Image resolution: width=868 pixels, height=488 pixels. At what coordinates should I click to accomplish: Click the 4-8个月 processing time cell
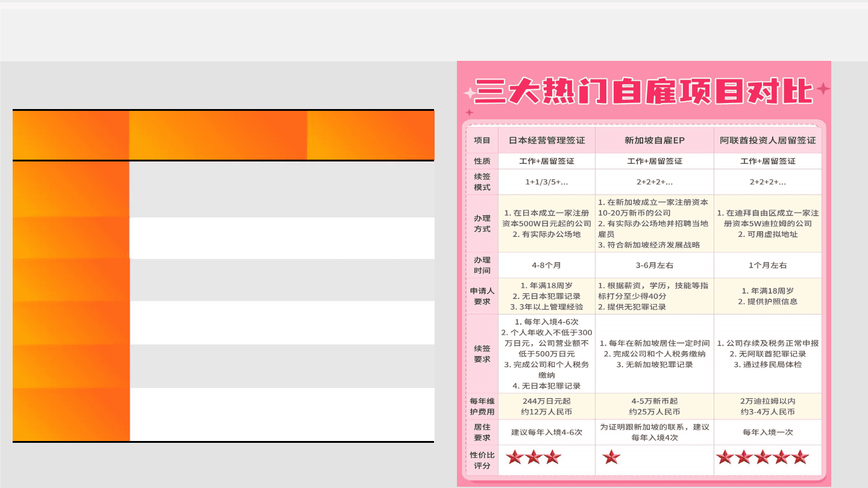[547, 265]
